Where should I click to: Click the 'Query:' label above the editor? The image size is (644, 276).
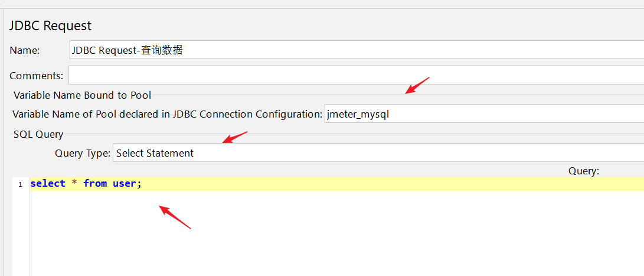(x=584, y=171)
